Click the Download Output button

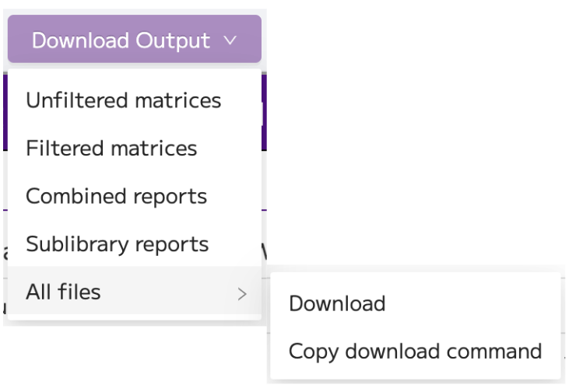[135, 39]
